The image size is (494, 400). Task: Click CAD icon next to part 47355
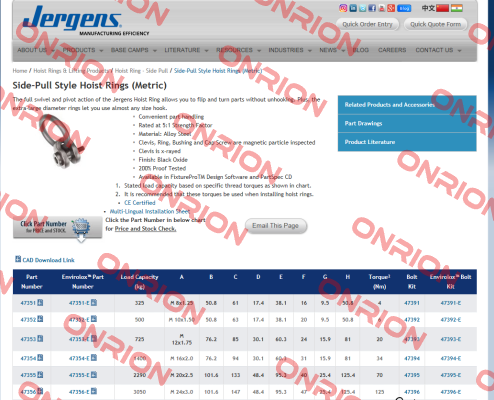pyautogui.click(x=40, y=375)
